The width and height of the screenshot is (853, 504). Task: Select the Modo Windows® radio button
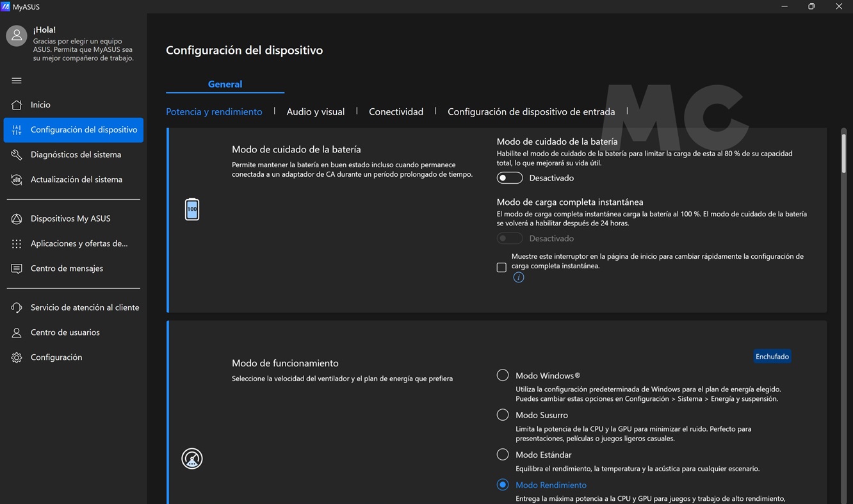pyautogui.click(x=503, y=375)
